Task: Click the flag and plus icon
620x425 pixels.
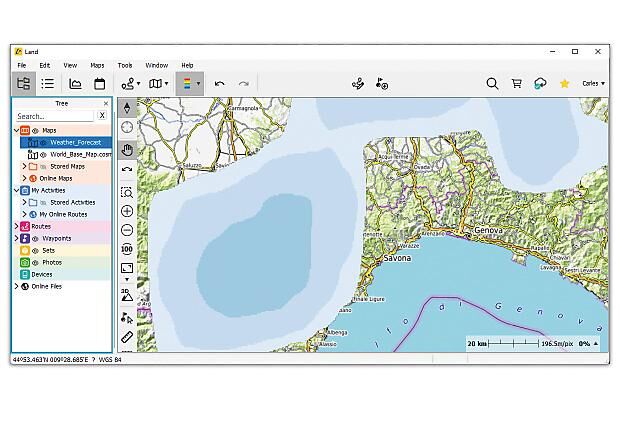Action: pyautogui.click(x=382, y=83)
